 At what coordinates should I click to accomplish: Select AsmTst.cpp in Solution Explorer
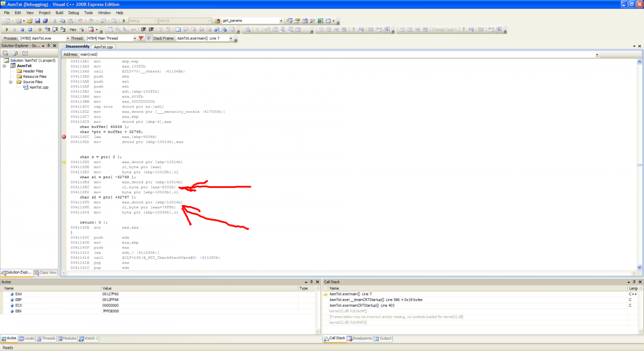click(x=39, y=87)
